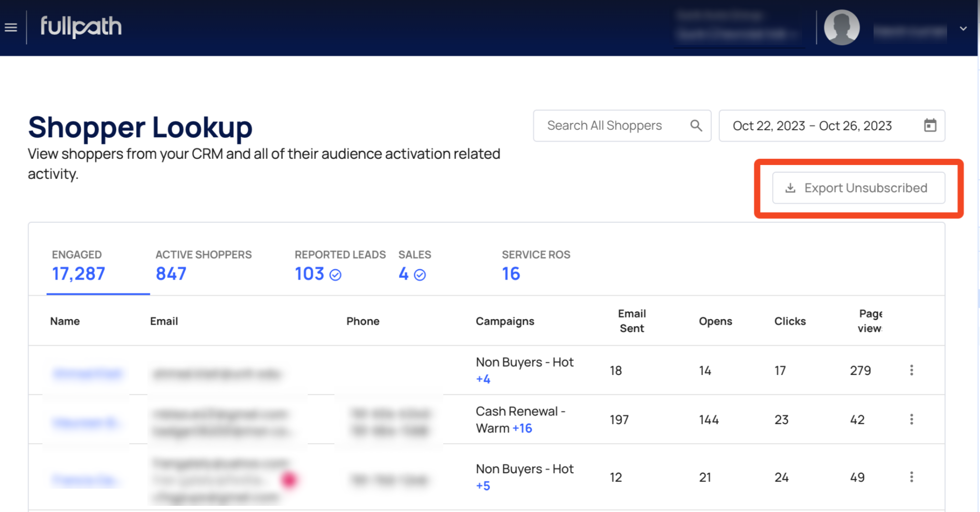Expand the +16 campaigns link
Screen dimensions: 980x512
(522, 428)
